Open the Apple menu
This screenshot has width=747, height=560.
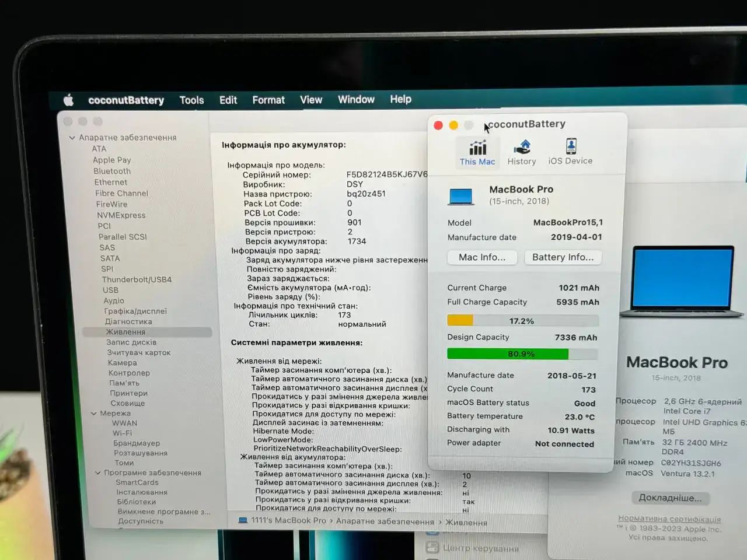click(x=69, y=100)
